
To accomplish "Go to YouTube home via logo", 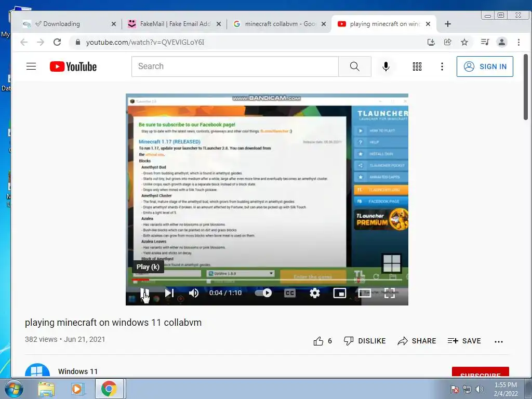I will pos(73,66).
